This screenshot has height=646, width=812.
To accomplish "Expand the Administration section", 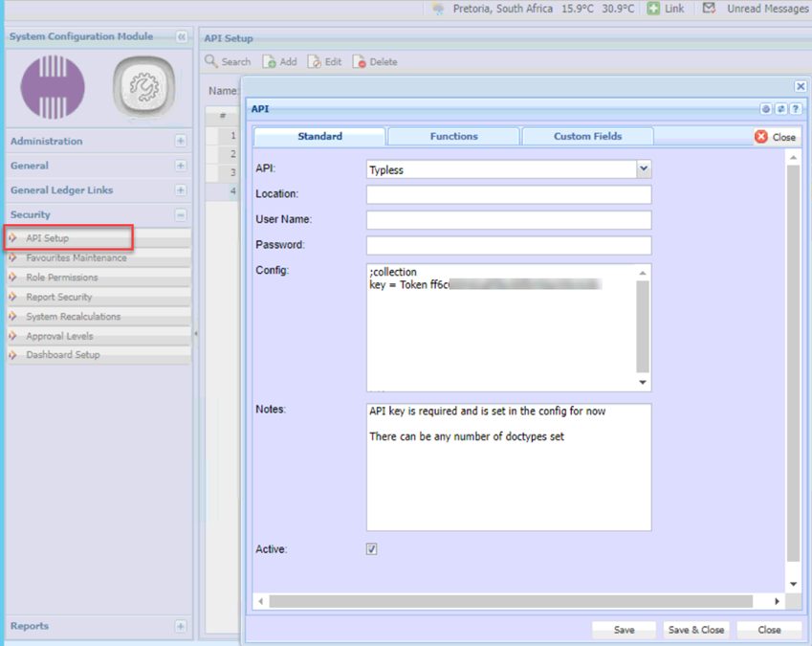I will pos(181,142).
